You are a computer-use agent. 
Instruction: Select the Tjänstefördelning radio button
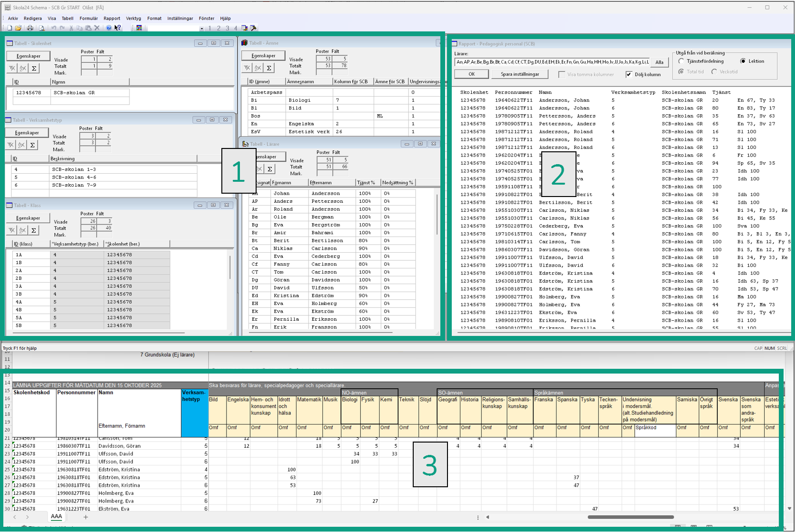click(x=681, y=61)
